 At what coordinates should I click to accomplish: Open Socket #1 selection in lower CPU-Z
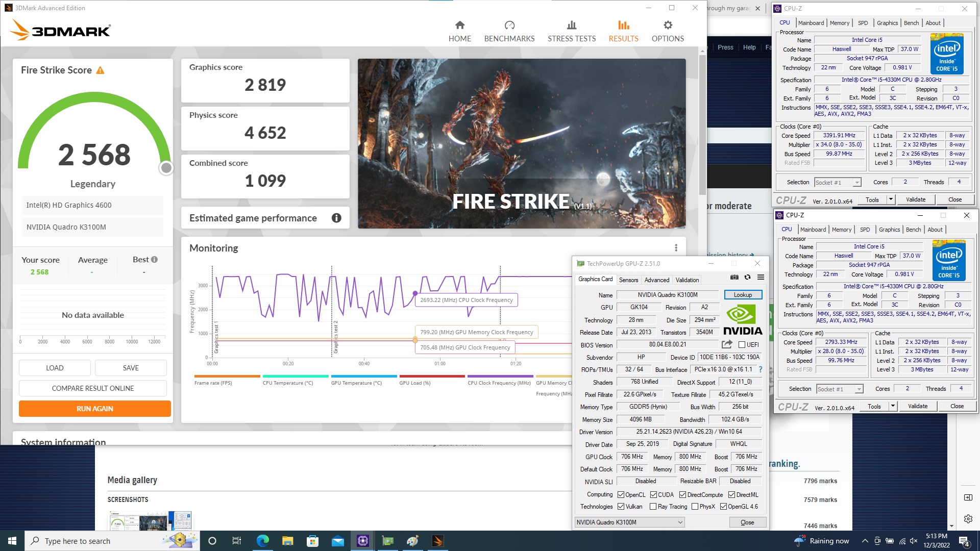click(840, 389)
